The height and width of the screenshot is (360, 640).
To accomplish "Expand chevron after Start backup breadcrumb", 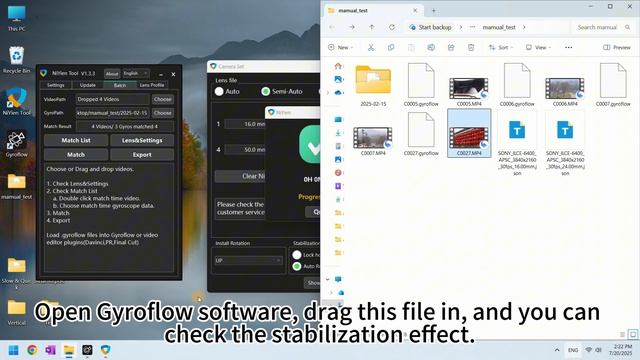I will coord(461,27).
